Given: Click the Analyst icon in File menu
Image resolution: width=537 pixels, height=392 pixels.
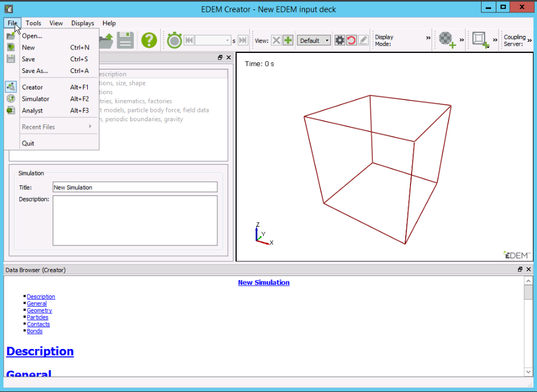Looking at the screenshot, I should tap(11, 110).
